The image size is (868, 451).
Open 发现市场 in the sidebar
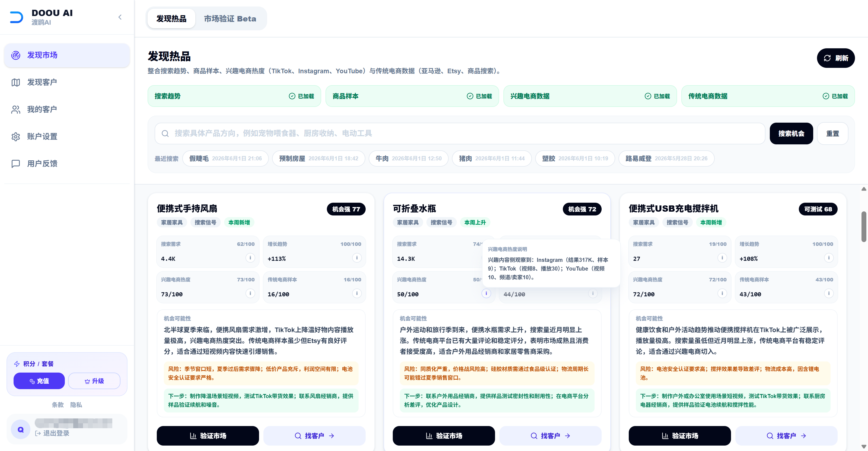(67, 55)
